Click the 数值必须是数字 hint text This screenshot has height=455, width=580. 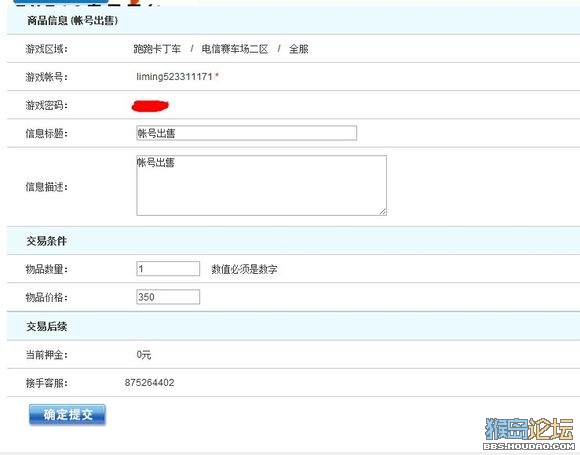pyautogui.click(x=244, y=269)
